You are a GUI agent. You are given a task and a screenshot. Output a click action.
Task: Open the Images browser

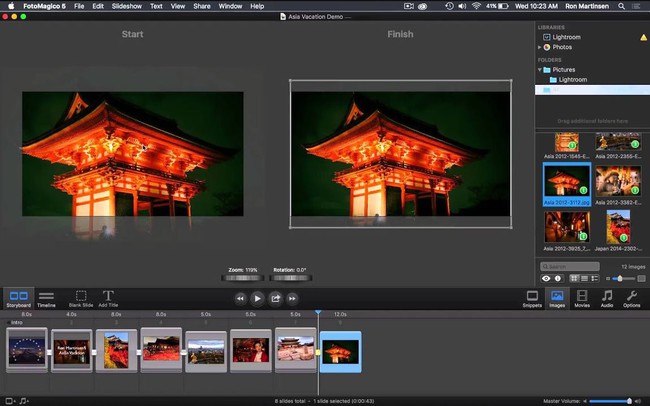[x=557, y=299]
